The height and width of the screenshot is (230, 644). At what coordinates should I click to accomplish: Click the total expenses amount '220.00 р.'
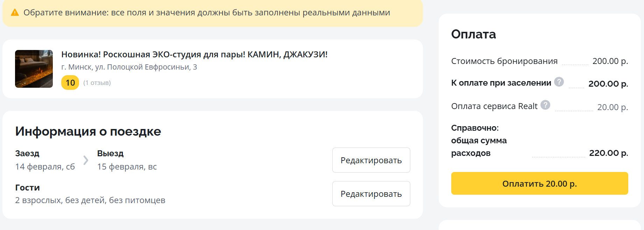point(608,153)
